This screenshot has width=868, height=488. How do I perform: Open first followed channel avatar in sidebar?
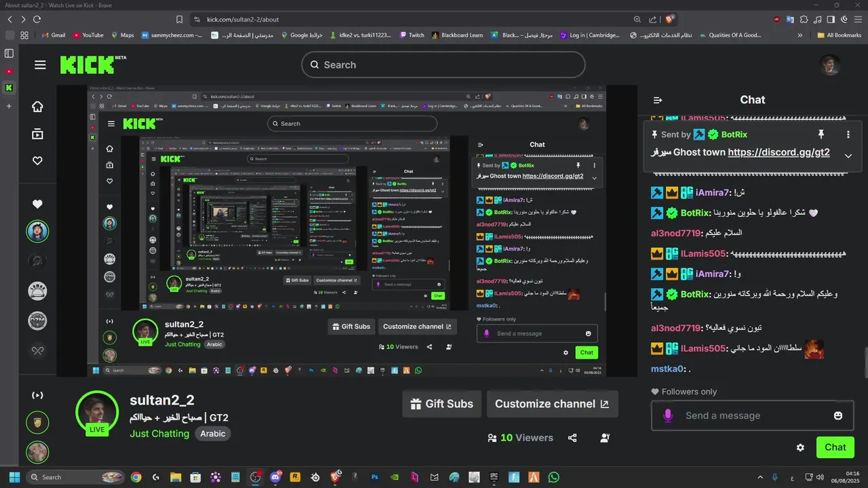click(x=37, y=231)
